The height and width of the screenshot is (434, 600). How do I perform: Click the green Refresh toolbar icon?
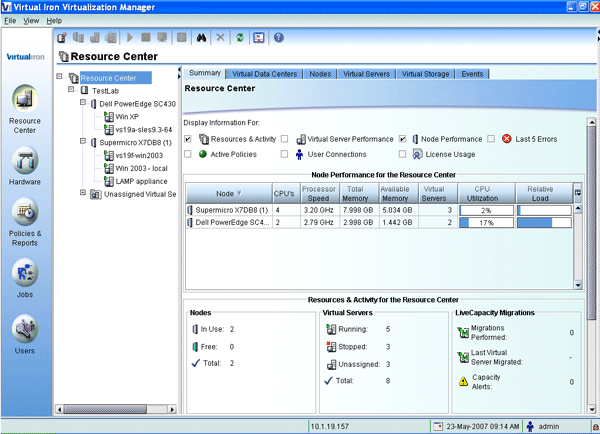pos(240,38)
